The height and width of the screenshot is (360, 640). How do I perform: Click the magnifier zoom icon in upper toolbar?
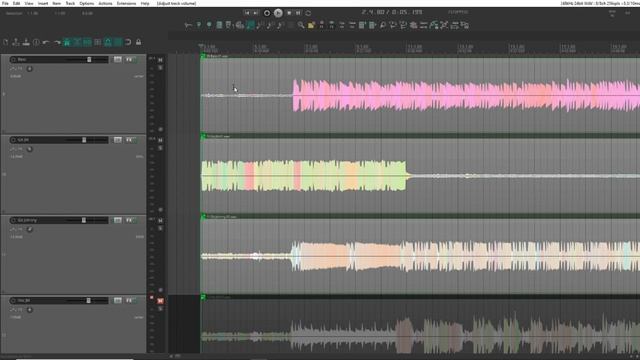(x=301, y=25)
